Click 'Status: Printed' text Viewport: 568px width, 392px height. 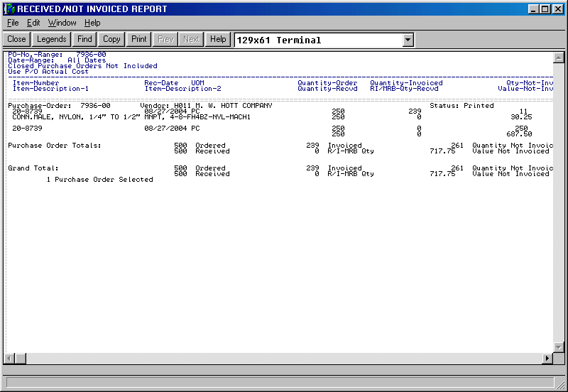(x=462, y=106)
